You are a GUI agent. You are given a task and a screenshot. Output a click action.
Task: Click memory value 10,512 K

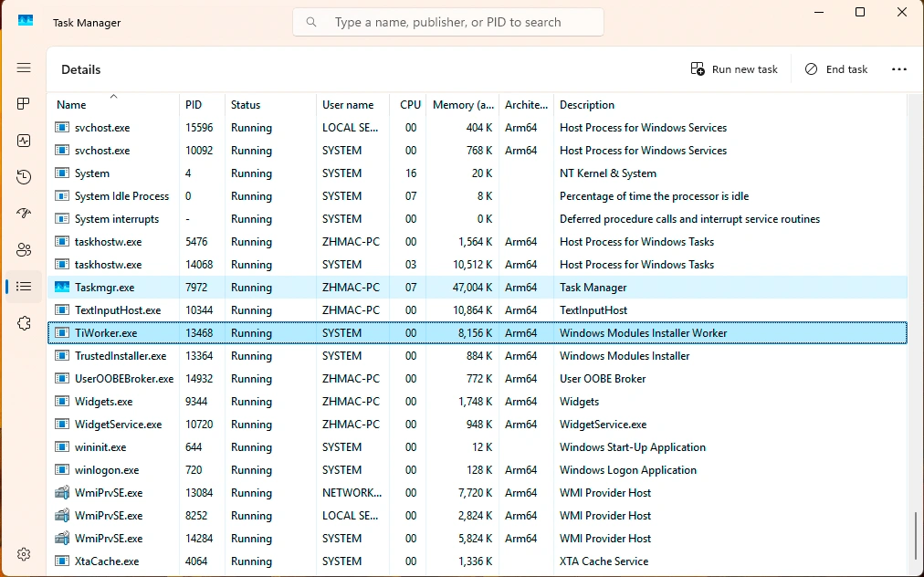[x=473, y=265]
